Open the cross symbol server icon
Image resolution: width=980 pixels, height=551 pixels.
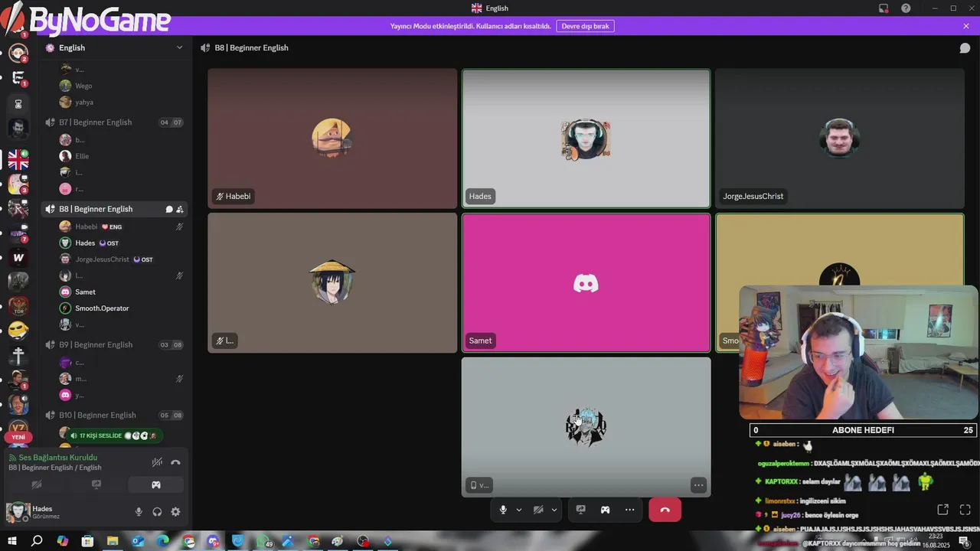18,355
